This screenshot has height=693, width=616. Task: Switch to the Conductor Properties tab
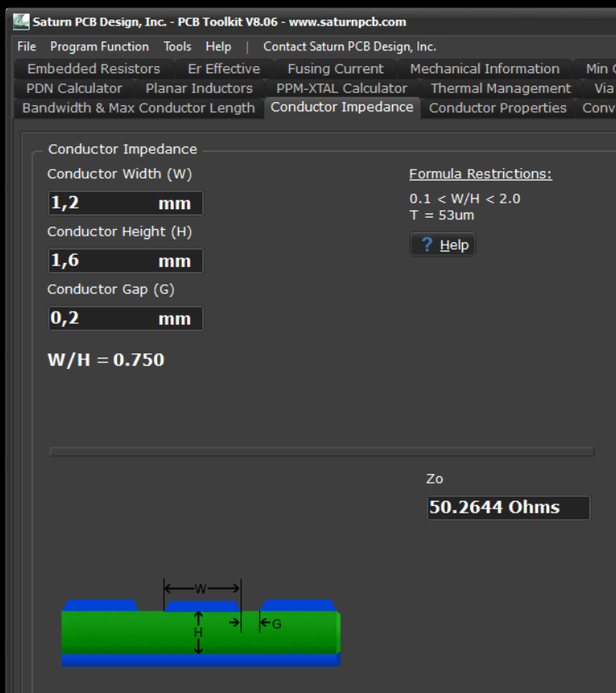click(497, 108)
